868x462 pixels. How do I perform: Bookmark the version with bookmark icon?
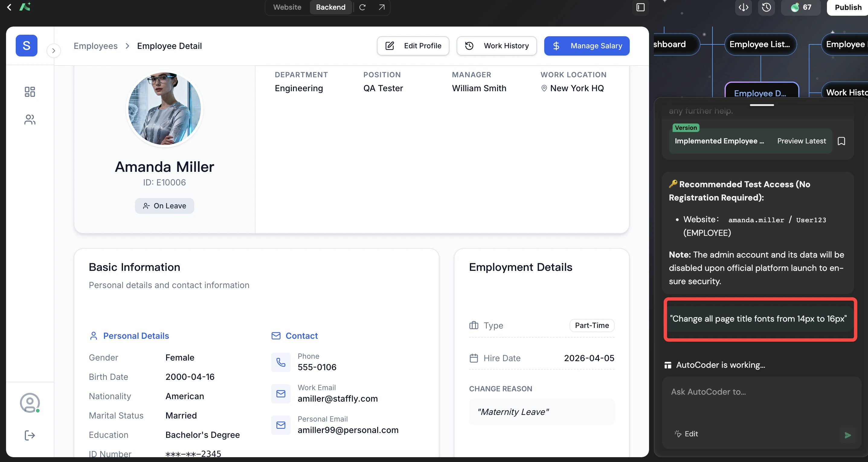[841, 141]
